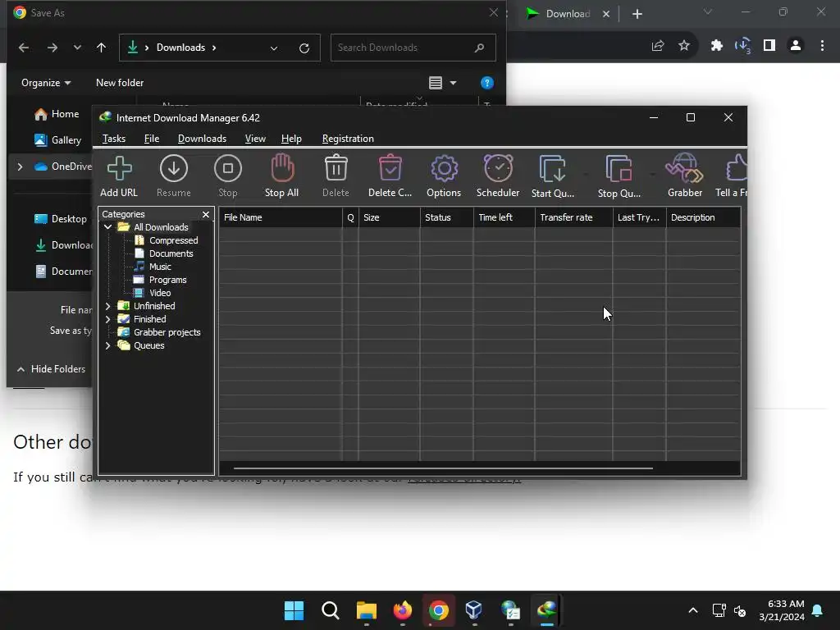Show hidden system tray icons

click(x=692, y=610)
